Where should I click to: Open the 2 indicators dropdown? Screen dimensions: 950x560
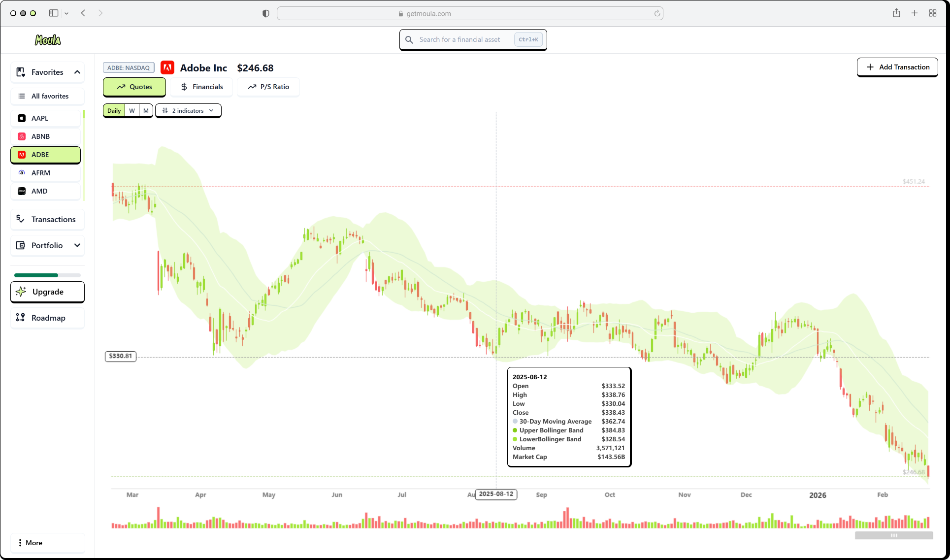(188, 111)
